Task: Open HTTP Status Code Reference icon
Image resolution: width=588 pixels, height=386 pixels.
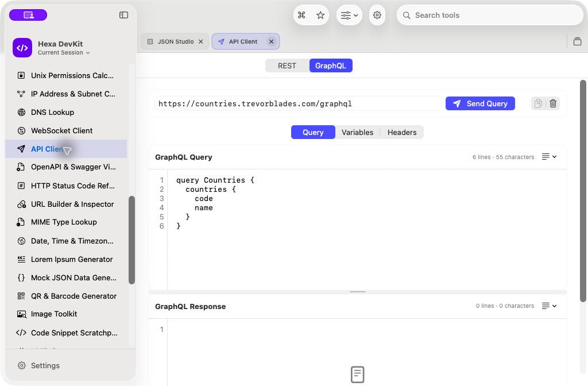Action: tap(21, 186)
